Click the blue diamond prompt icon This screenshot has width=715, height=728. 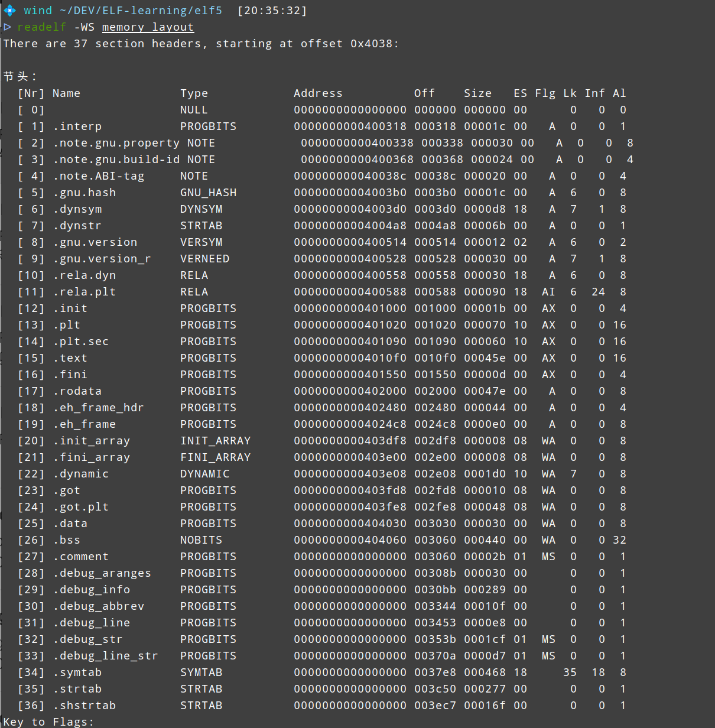[9, 11]
